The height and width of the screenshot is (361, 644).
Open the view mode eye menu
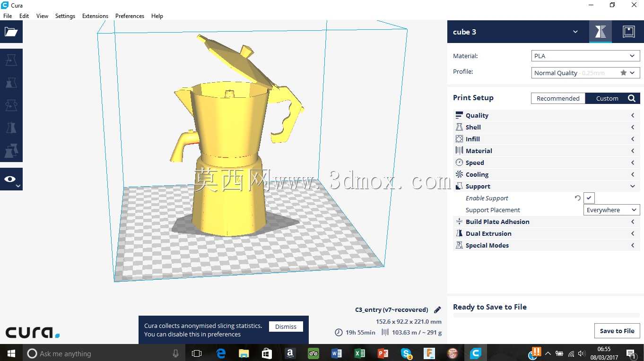click(x=11, y=179)
